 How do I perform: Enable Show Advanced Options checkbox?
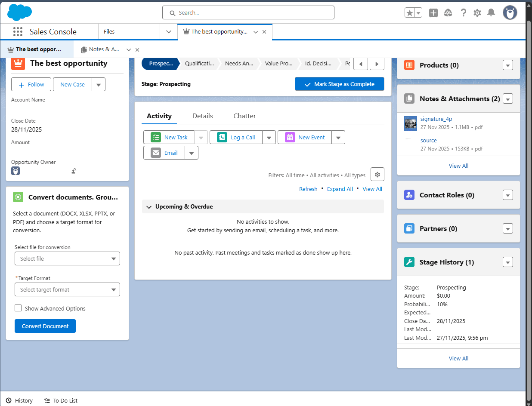pos(18,308)
